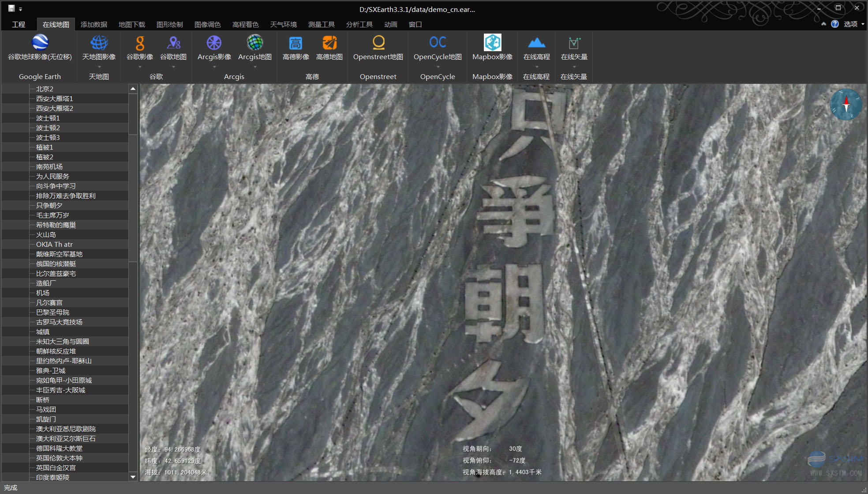Select 凡尔赛宫 in the list

click(49, 302)
